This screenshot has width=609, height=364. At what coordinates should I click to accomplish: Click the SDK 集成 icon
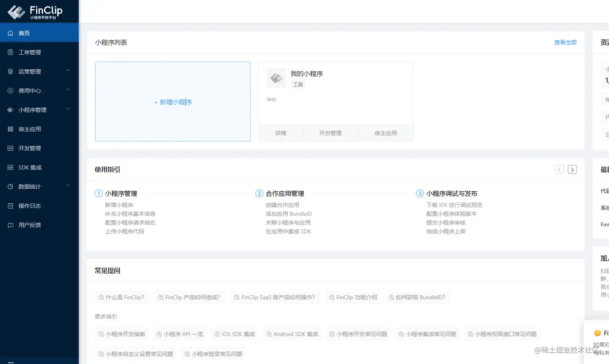(x=10, y=168)
